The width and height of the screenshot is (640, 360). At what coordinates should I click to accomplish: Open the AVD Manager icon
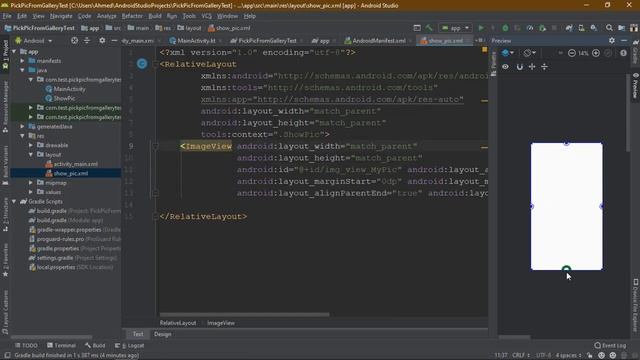coord(581,28)
